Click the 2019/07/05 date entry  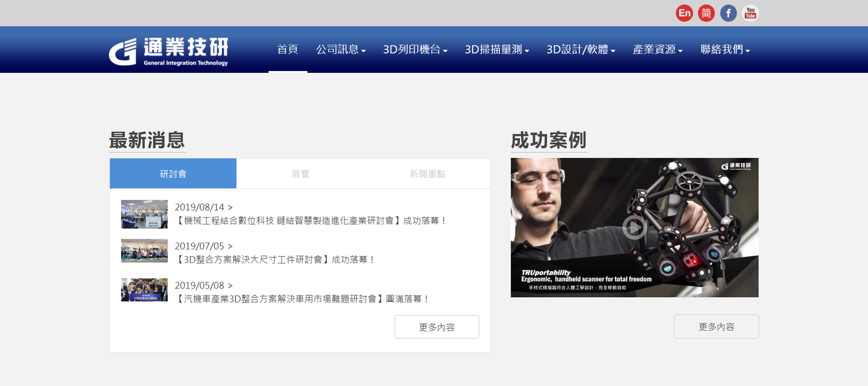[x=203, y=246]
